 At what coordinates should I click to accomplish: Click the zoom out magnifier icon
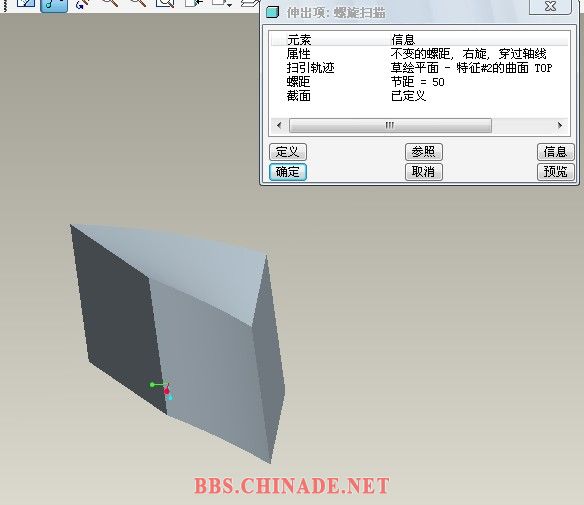138,3
